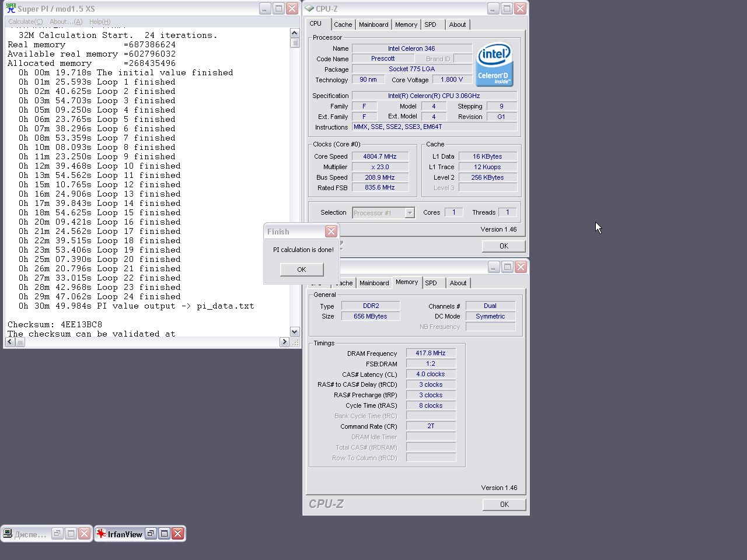
Task: Click the 417.8 MHz DRAM frequency value
Action: 431,353
